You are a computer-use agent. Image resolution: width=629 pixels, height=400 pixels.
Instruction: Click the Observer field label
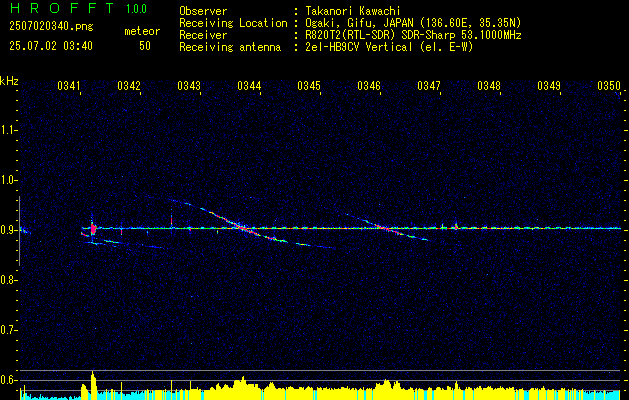[x=203, y=11]
